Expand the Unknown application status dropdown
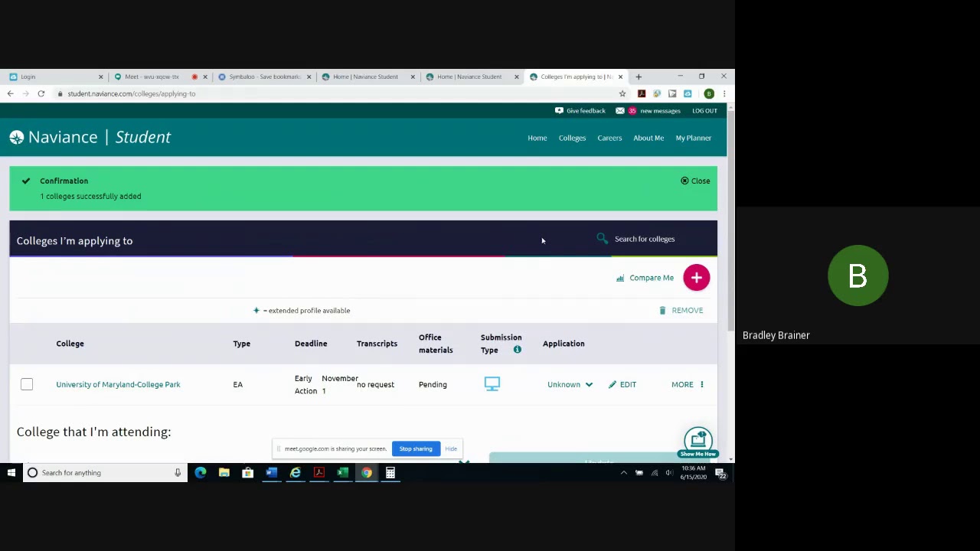Screen dimensions: 980x551 click(x=570, y=385)
